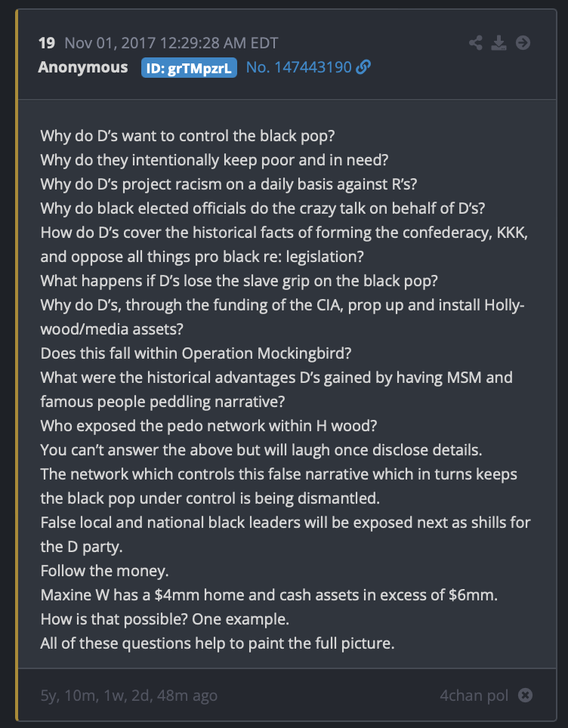Download this post using the download icon

click(499, 43)
